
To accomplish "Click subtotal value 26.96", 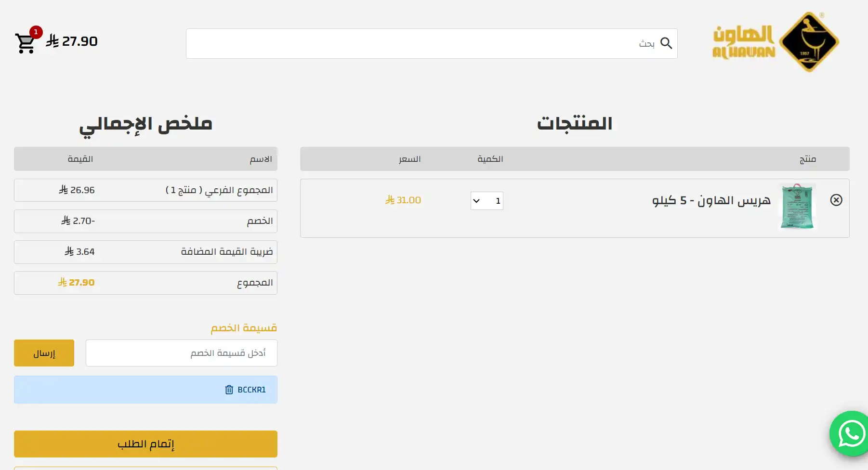I will click(x=77, y=190).
